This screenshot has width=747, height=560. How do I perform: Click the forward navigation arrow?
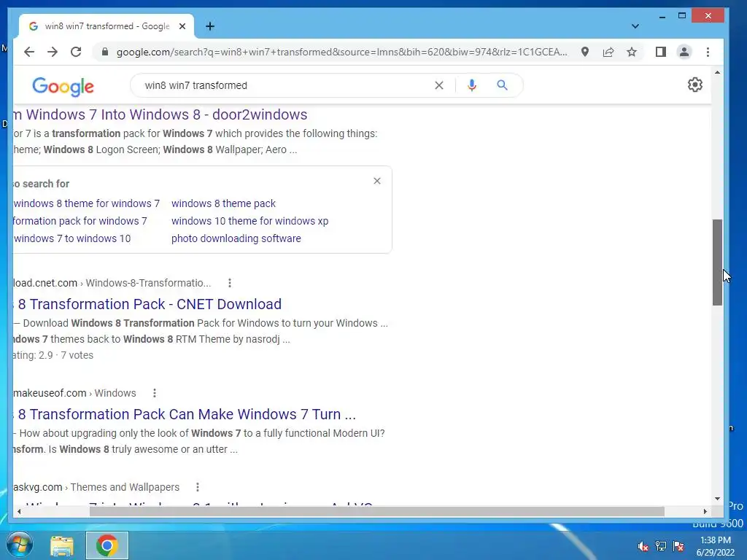53,52
